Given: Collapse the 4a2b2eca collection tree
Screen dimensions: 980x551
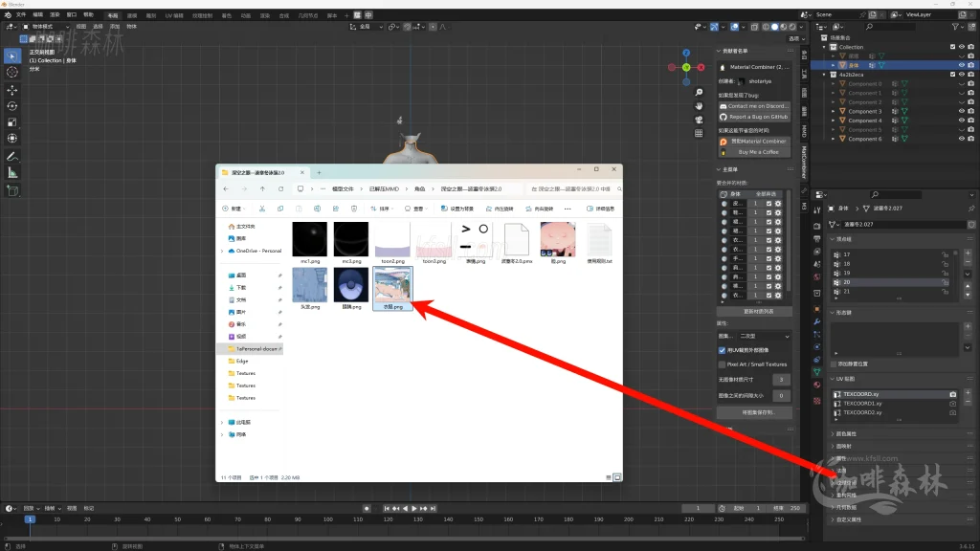Looking at the screenshot, I should point(824,75).
